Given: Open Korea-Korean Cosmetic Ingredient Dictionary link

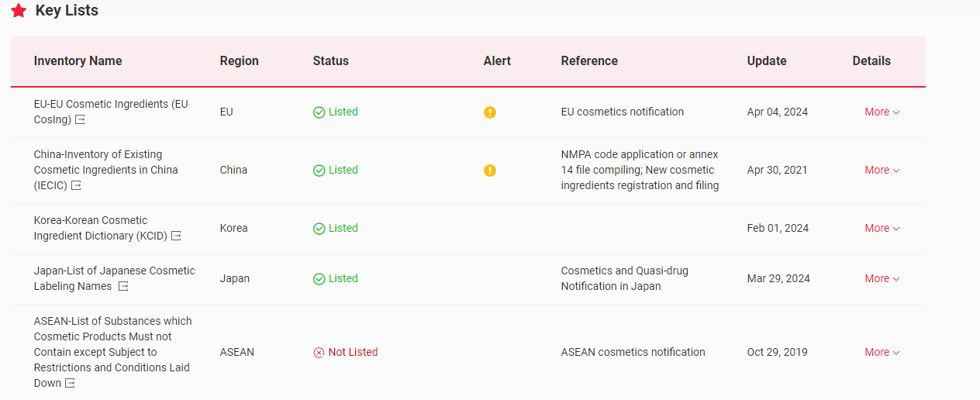Looking at the screenshot, I should 90,220.
